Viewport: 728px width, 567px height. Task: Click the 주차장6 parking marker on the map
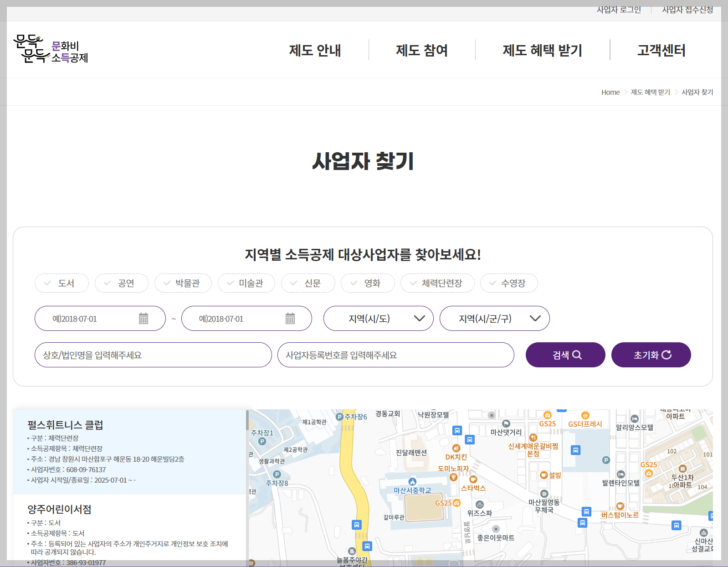[339, 417]
